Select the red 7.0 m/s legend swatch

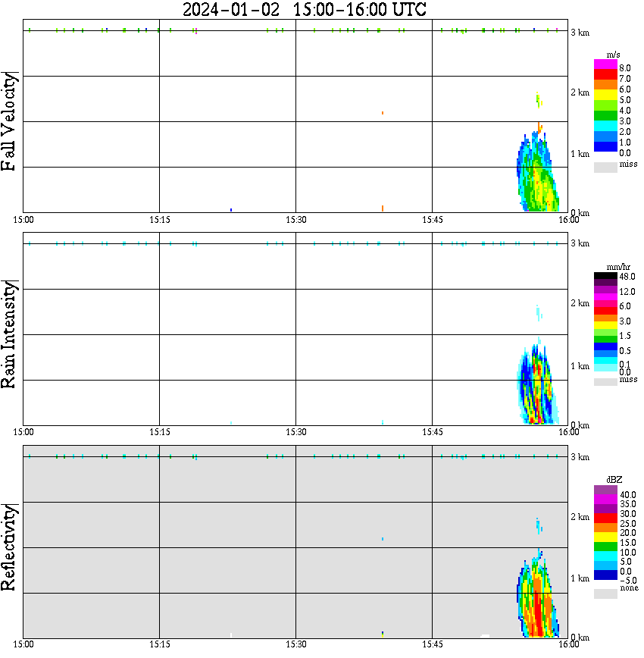[x=605, y=75]
